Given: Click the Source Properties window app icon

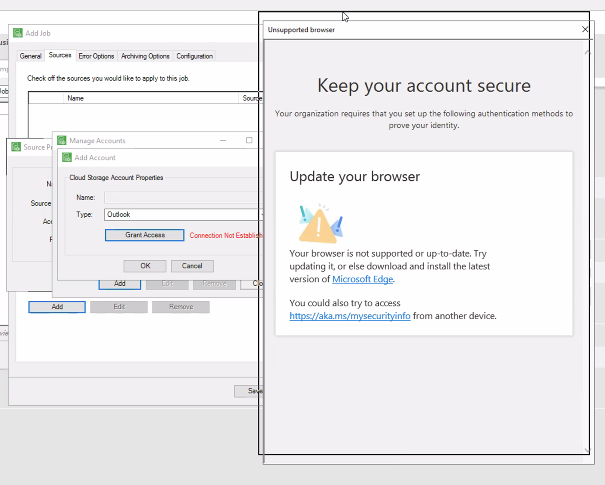Looking at the screenshot, I should [16, 147].
